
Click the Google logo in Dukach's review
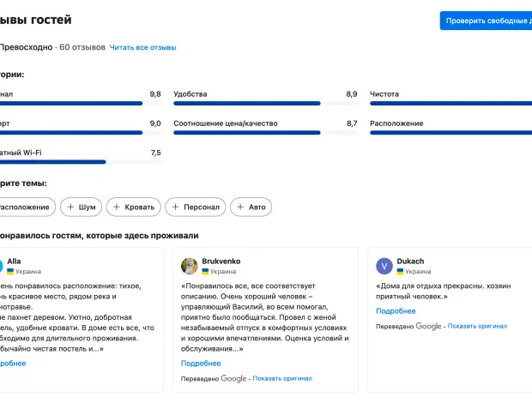pyautogui.click(x=428, y=326)
